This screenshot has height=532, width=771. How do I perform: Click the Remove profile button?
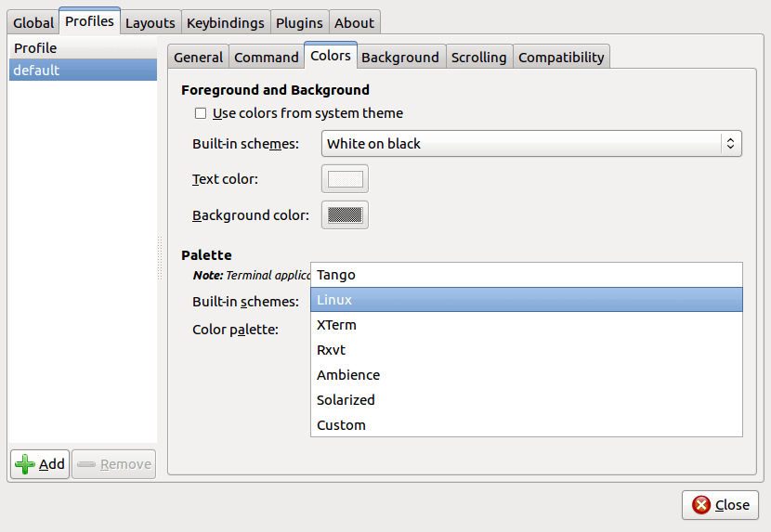coord(114,464)
